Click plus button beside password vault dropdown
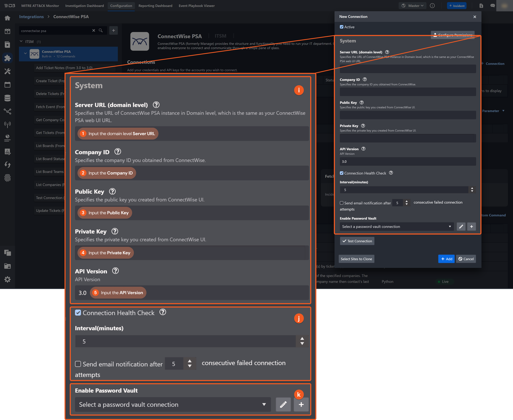The width and height of the screenshot is (513, 420). click(x=471, y=226)
